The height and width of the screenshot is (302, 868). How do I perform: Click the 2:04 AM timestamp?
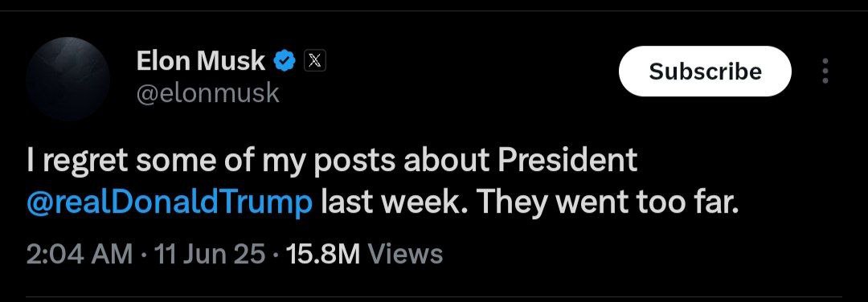pyautogui.click(x=79, y=255)
